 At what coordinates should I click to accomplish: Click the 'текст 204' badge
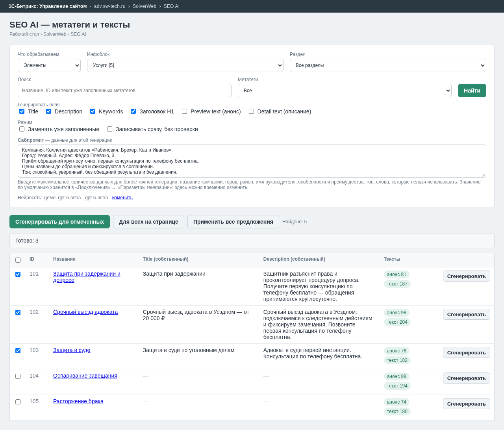click(397, 322)
